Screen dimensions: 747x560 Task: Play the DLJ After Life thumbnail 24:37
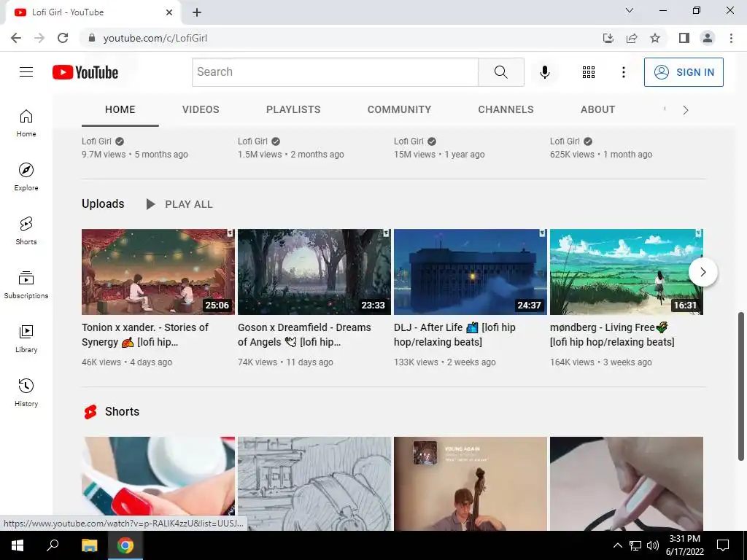[x=471, y=272]
